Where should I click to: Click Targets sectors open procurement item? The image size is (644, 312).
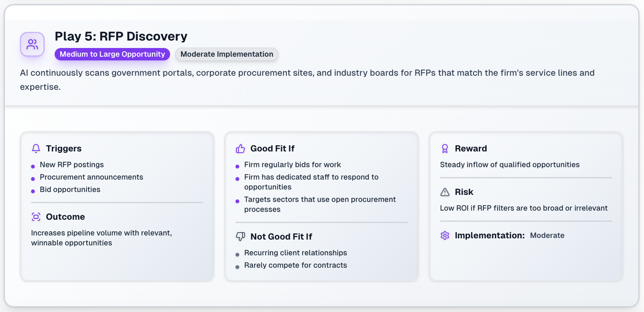coord(320,204)
